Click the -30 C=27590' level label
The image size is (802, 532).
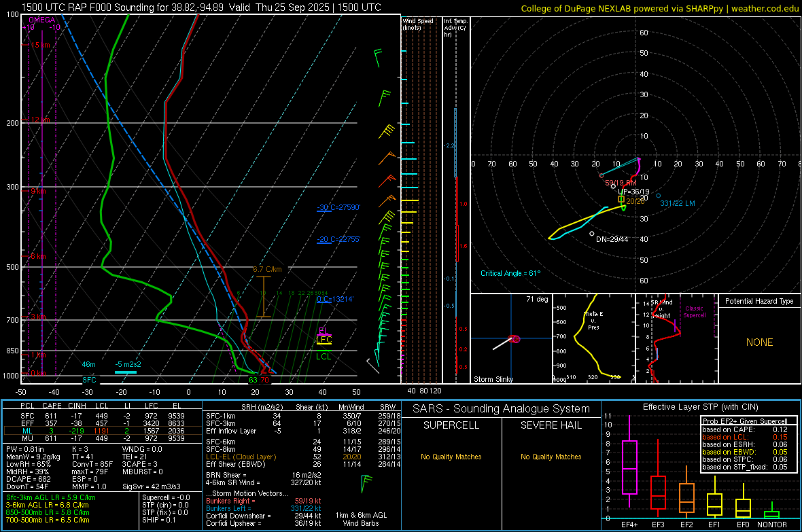click(x=338, y=207)
